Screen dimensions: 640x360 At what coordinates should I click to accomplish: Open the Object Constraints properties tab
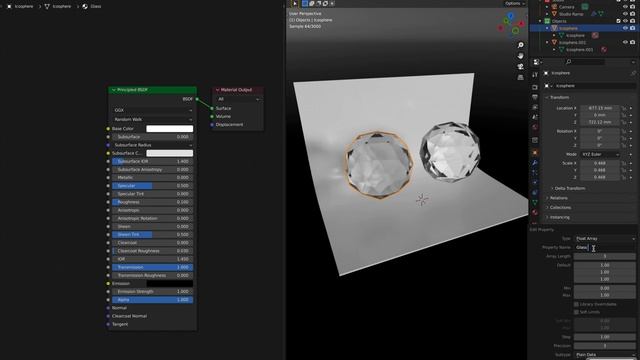point(535,192)
